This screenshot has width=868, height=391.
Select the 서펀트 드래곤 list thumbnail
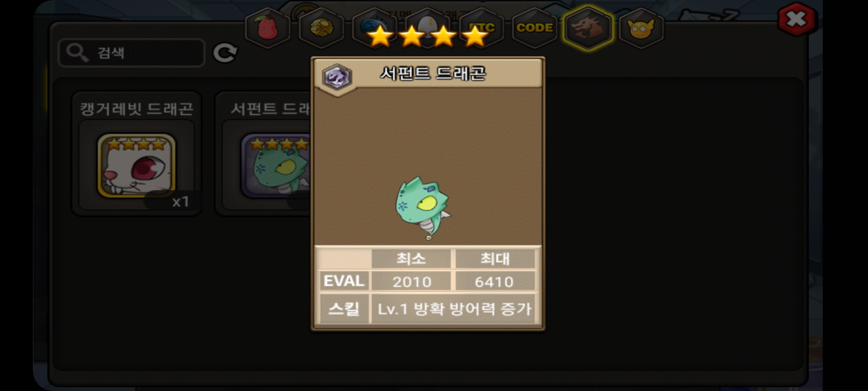pyautogui.click(x=276, y=166)
